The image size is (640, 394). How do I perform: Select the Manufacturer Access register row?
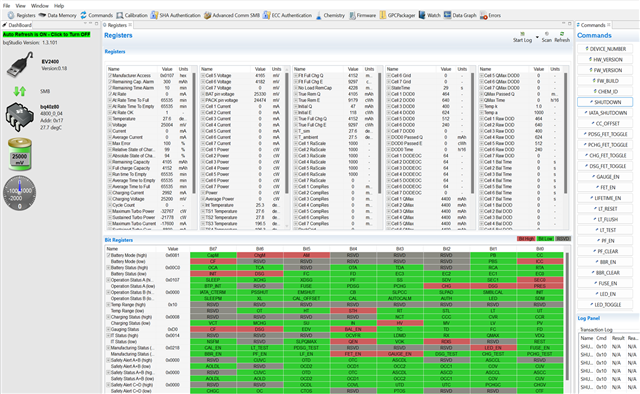click(149, 76)
